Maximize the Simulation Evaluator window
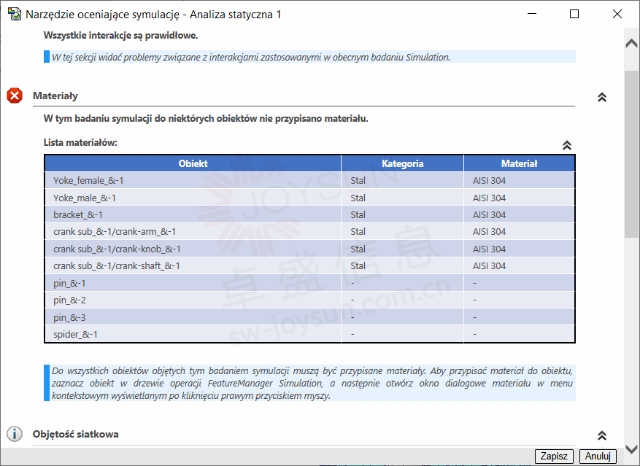Screen dimensions: 640x466 coord(574,14)
